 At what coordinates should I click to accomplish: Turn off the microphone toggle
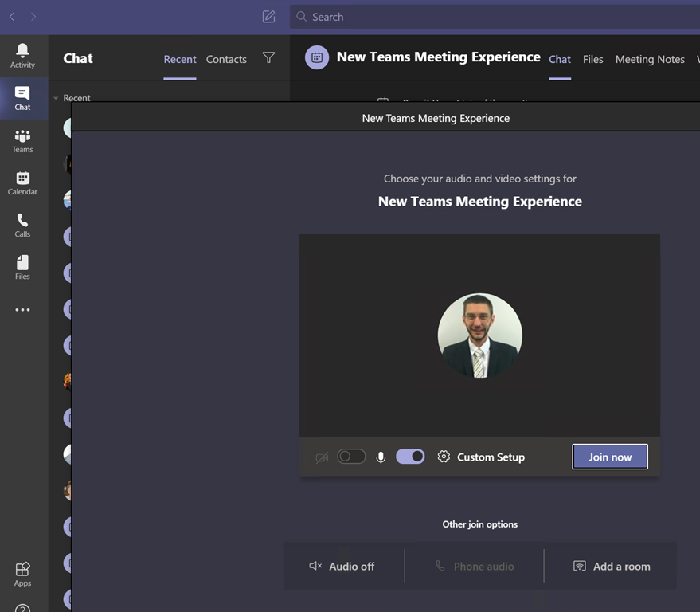[410, 457]
